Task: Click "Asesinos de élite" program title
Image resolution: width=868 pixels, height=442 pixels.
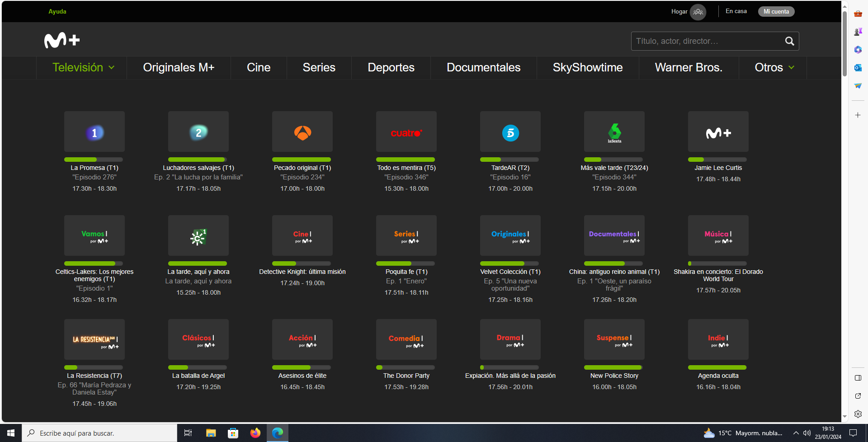Action: pyautogui.click(x=302, y=376)
